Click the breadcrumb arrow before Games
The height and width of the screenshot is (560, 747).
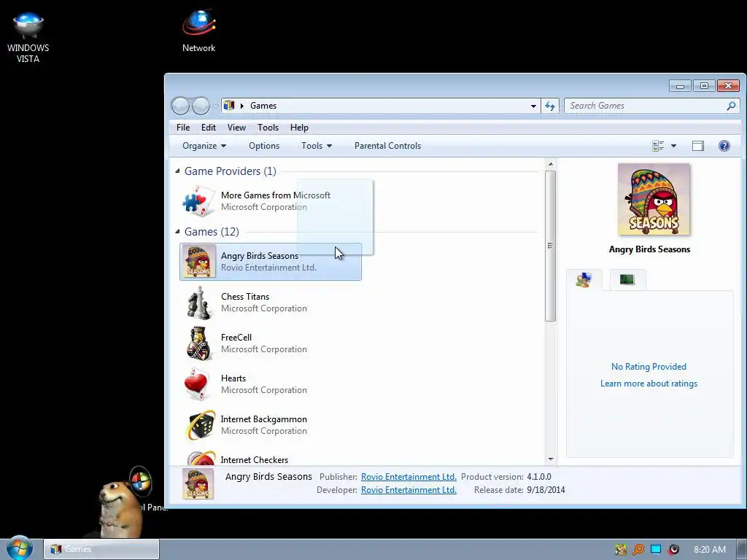point(242,106)
